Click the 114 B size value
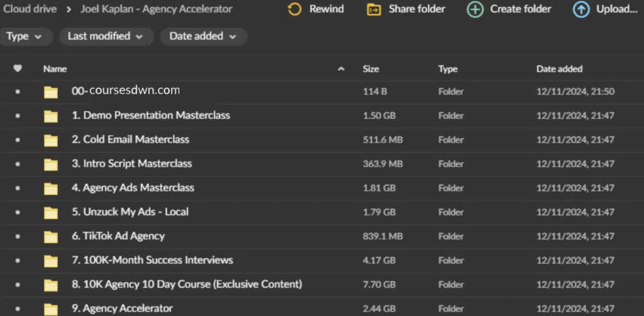 coord(375,92)
